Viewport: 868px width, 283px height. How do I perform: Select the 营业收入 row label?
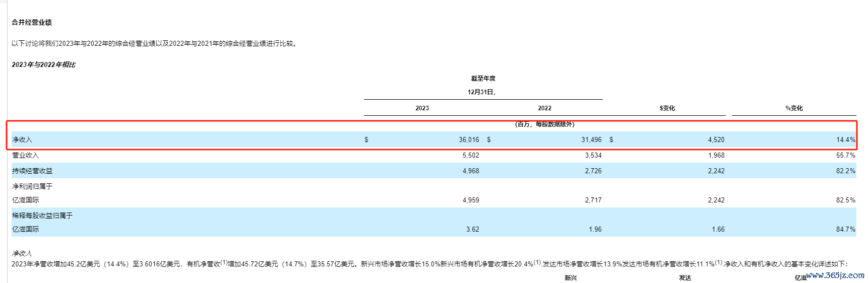[x=25, y=155]
